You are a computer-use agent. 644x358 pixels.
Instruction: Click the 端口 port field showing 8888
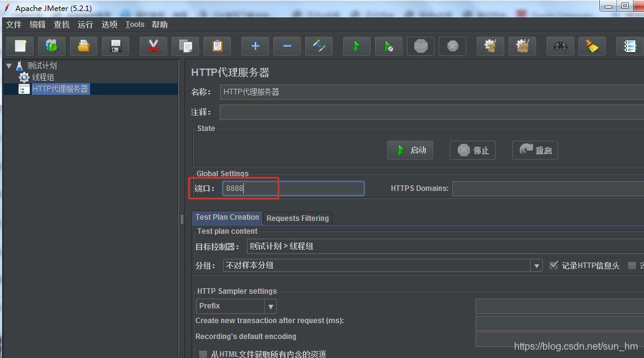294,188
